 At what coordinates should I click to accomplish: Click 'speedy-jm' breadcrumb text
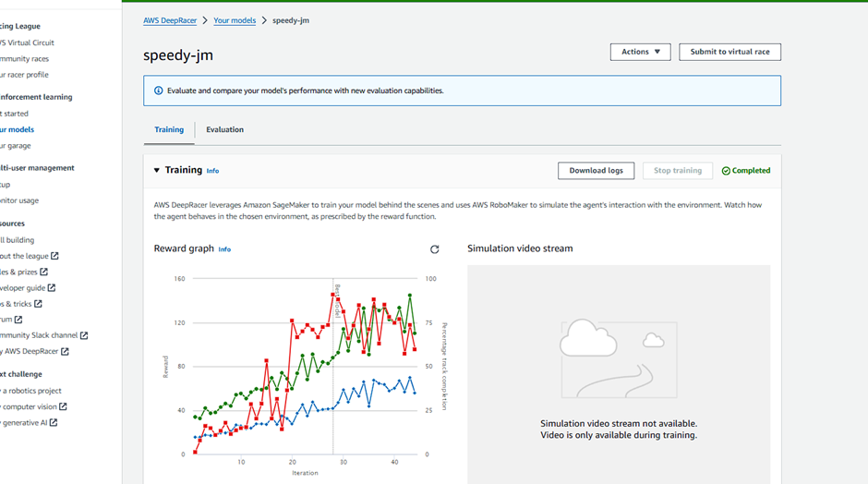coord(291,20)
